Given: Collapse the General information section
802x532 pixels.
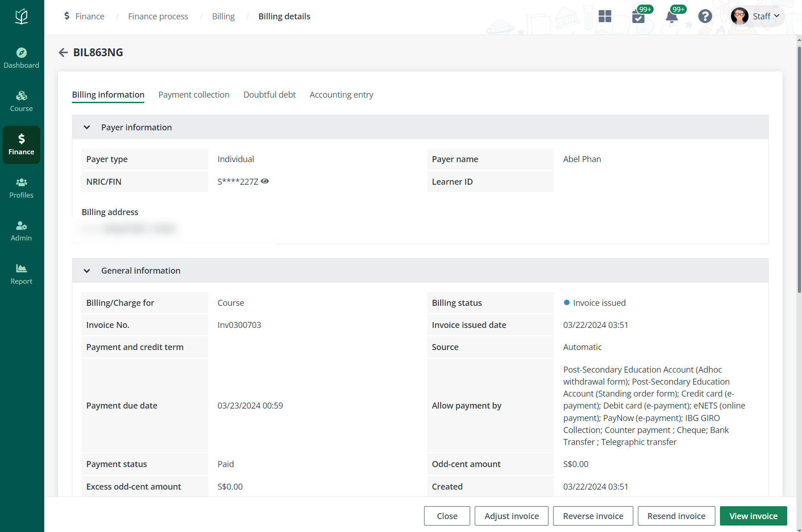Looking at the screenshot, I should coord(87,271).
